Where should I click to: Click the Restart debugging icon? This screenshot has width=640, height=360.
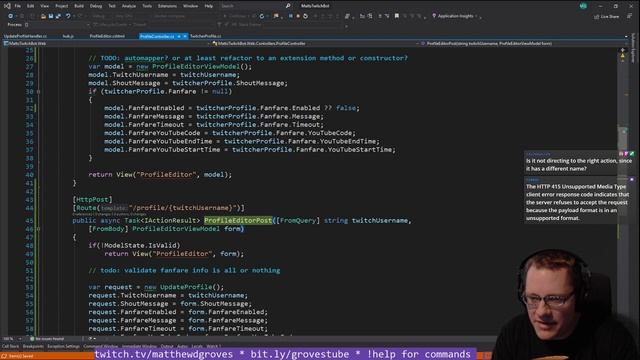tap(305, 16)
